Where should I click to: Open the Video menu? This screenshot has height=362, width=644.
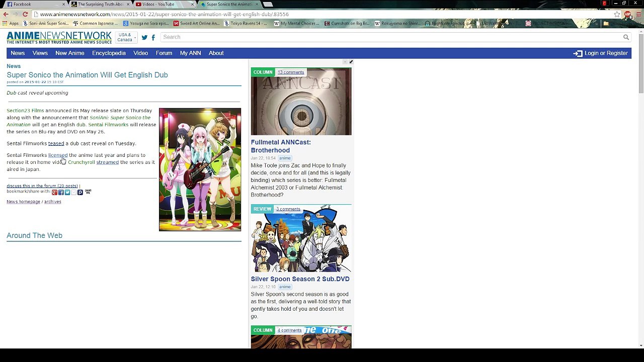(141, 53)
